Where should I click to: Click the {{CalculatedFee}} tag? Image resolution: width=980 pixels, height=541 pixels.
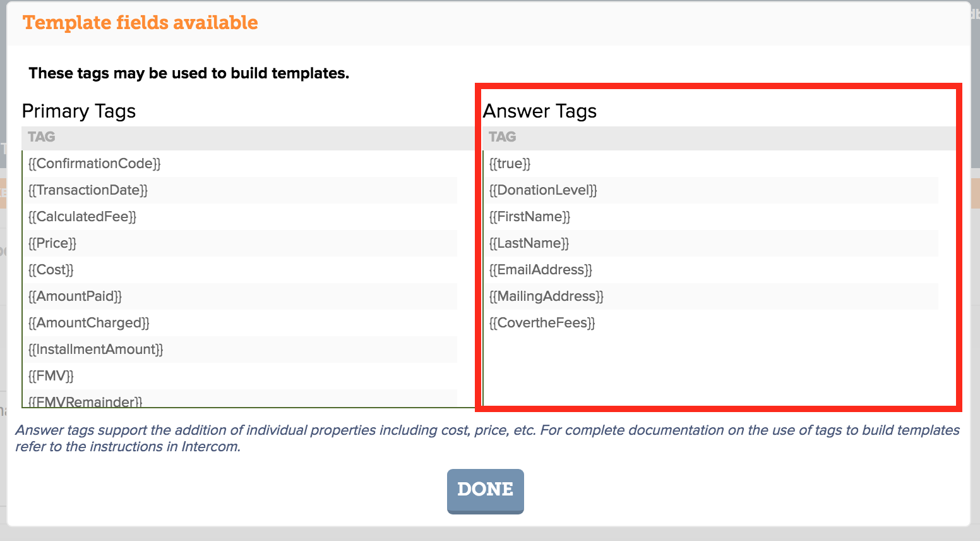click(x=82, y=217)
